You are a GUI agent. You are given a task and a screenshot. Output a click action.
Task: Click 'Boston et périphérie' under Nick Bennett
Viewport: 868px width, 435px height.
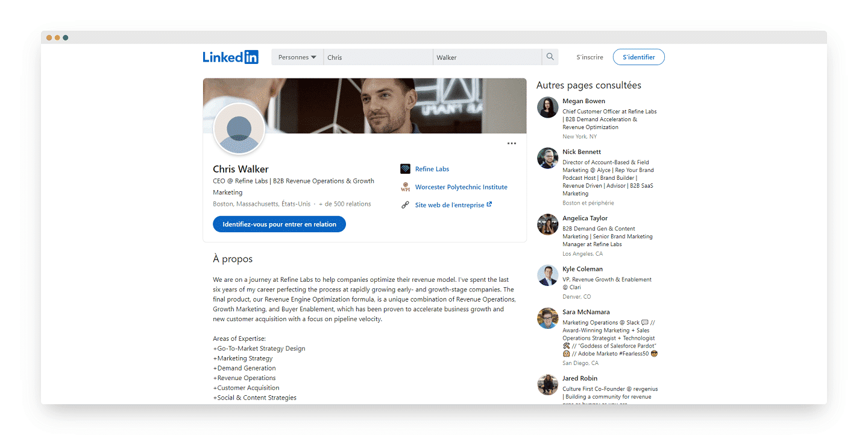[588, 203]
